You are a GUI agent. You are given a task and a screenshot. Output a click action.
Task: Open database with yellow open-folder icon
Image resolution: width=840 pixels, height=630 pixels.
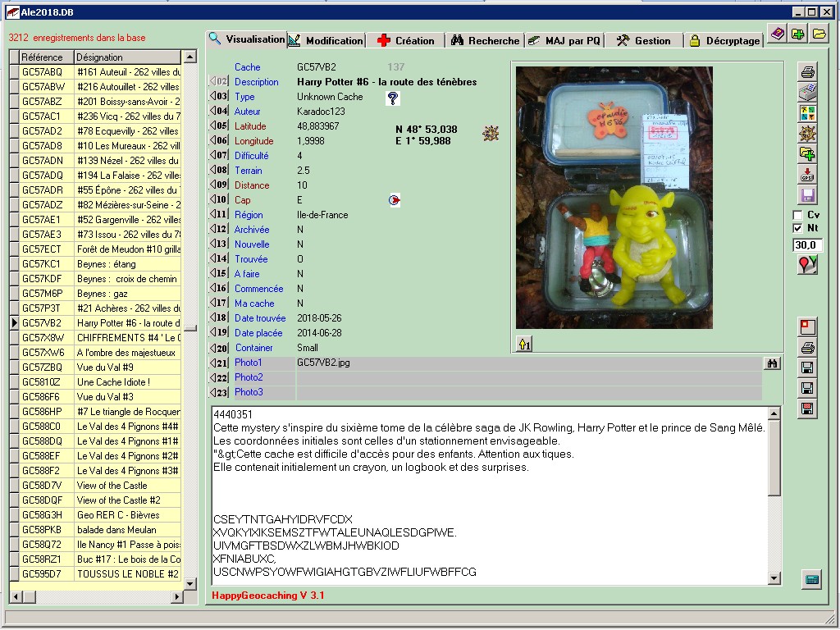point(819,34)
